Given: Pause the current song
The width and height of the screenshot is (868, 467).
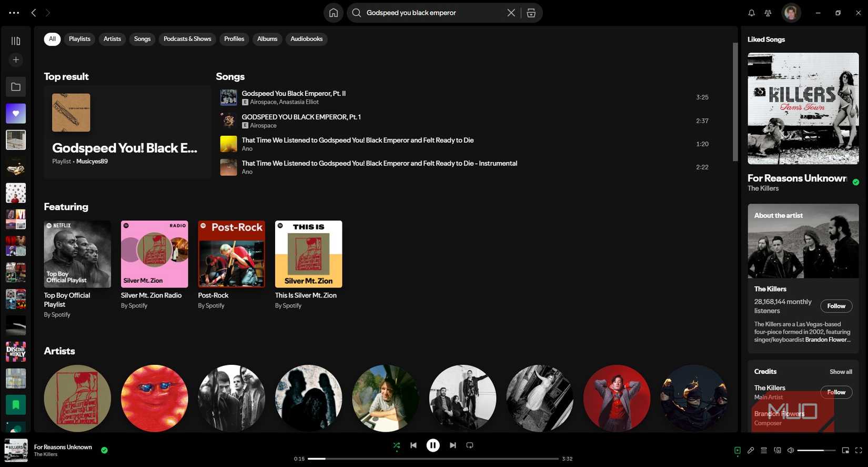Looking at the screenshot, I should (x=433, y=445).
